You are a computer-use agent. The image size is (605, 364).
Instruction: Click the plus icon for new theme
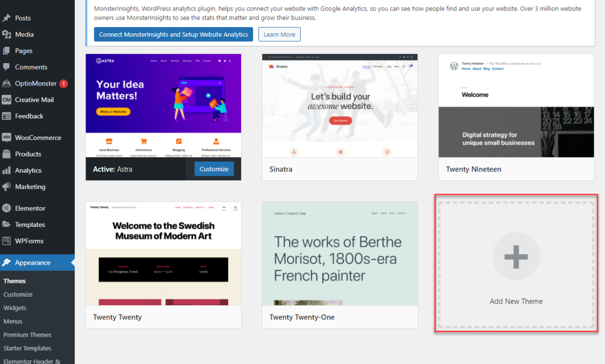tap(516, 256)
